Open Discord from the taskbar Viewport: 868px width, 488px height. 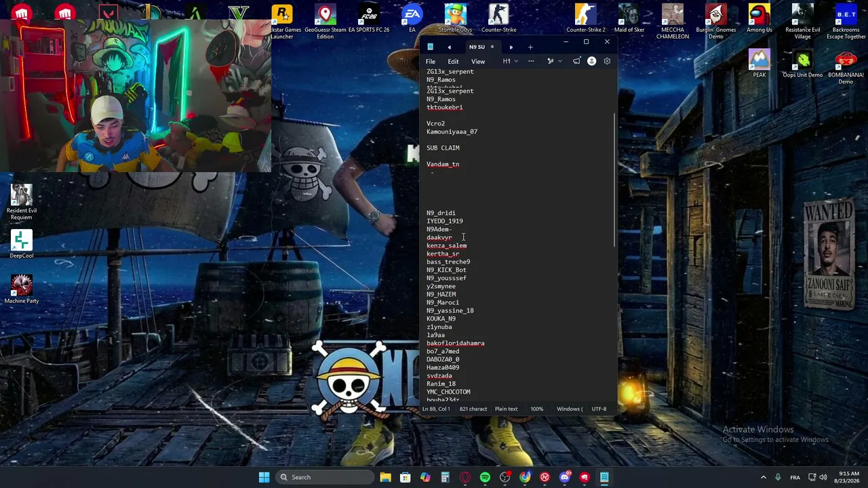[x=565, y=477]
